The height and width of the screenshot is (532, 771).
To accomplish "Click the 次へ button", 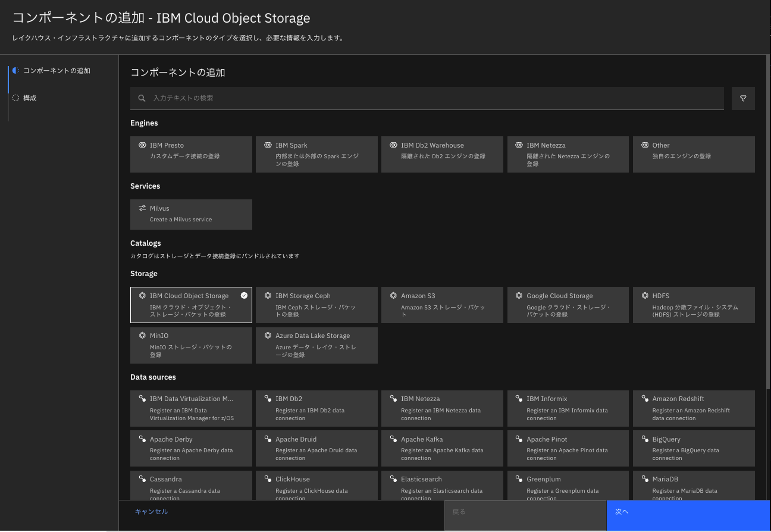I will 688,515.
